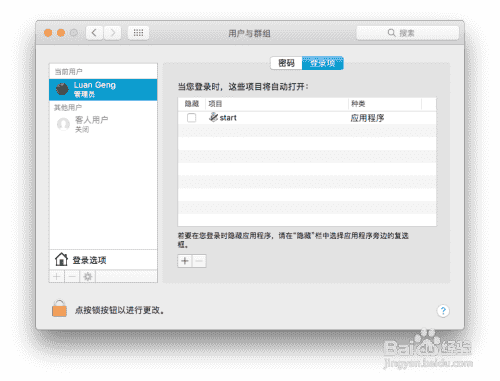Select 客人用户 guest account
Image resolution: width=500 pixels, height=381 pixels.
pos(103,124)
